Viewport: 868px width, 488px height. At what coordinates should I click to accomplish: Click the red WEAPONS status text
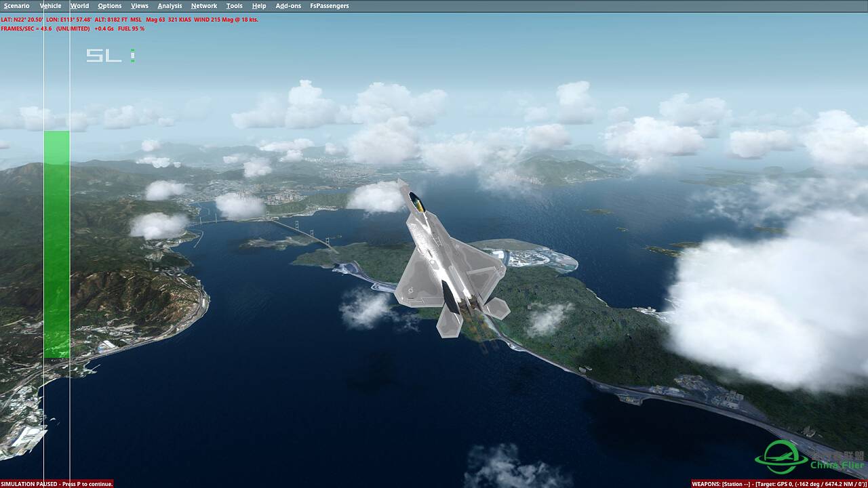pos(778,484)
